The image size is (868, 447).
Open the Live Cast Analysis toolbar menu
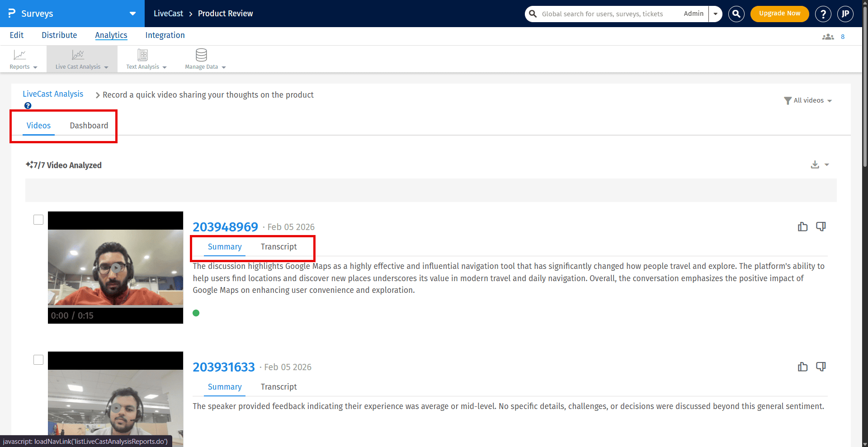pyautogui.click(x=82, y=59)
